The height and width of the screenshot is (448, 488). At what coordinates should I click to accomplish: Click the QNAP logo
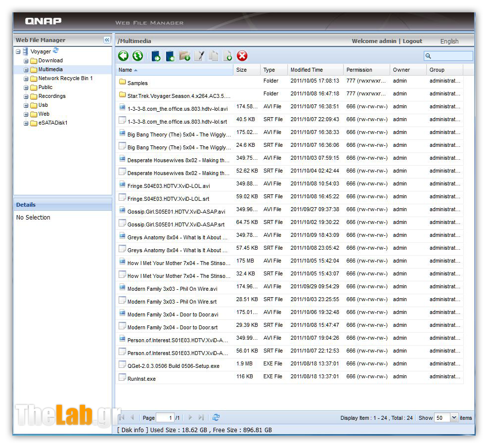[x=43, y=21]
